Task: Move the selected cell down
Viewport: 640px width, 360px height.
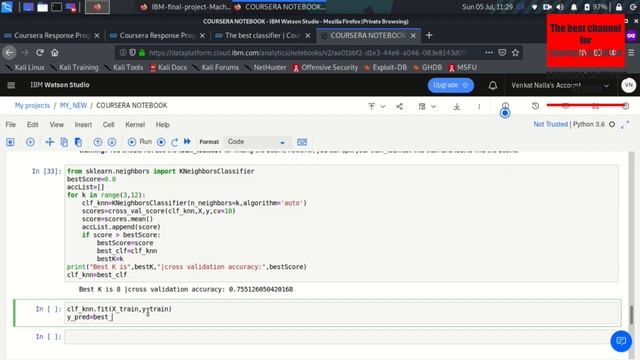Action: pos(112,142)
